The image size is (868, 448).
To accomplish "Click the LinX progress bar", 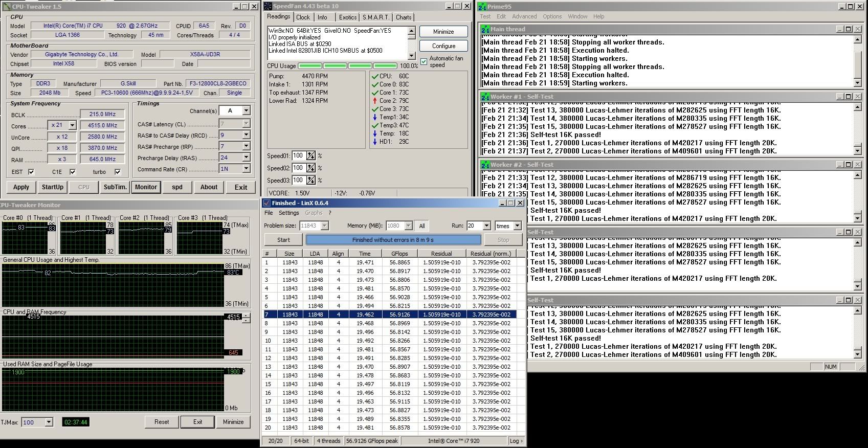I will [x=393, y=240].
